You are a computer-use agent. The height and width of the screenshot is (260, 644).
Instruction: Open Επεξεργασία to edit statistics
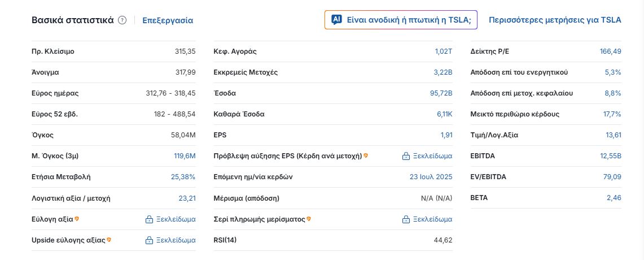pyautogui.click(x=168, y=20)
